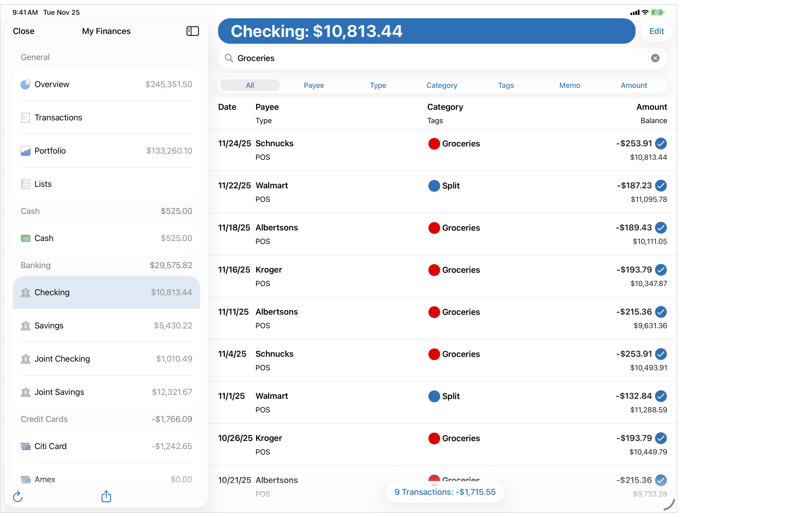Clear the Groceries search with the X
Viewport: 812px width, 517px height.
pyautogui.click(x=655, y=58)
